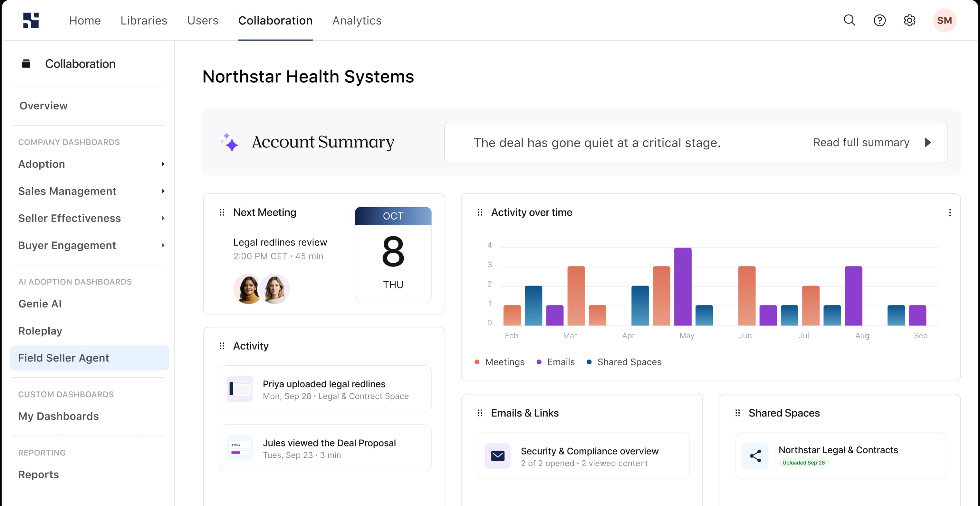Toggle Shared Spaces series in chart legend
This screenshot has width=980, height=506.
(624, 362)
